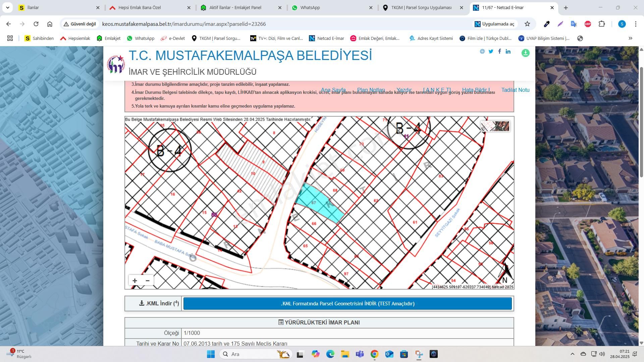
Task: Open the Yazdır menu link
Action: click(x=404, y=90)
